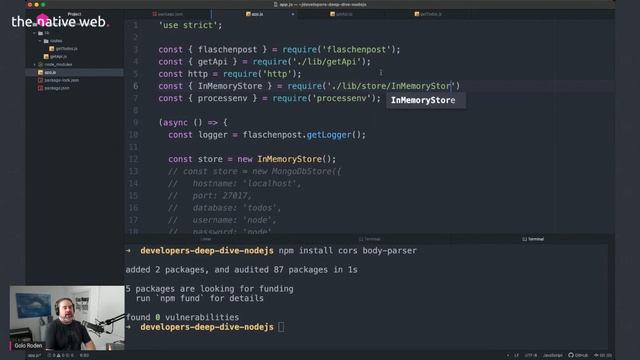Switch to the app.js editor tab
640x360 pixels.
(x=255, y=14)
